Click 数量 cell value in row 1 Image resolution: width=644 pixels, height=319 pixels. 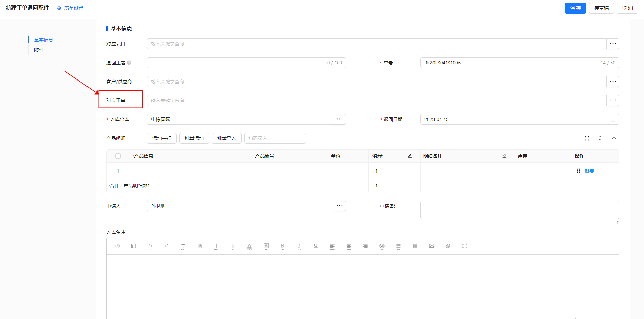[376, 171]
